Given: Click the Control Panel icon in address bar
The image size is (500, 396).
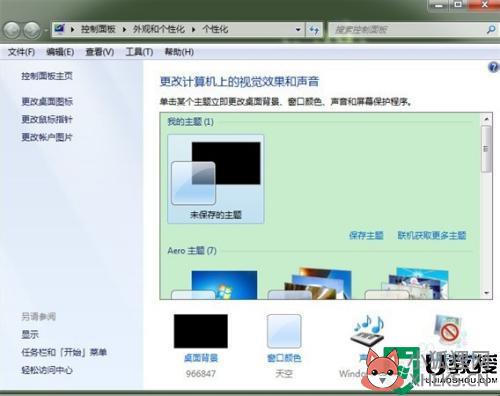Looking at the screenshot, I should coord(60,29).
